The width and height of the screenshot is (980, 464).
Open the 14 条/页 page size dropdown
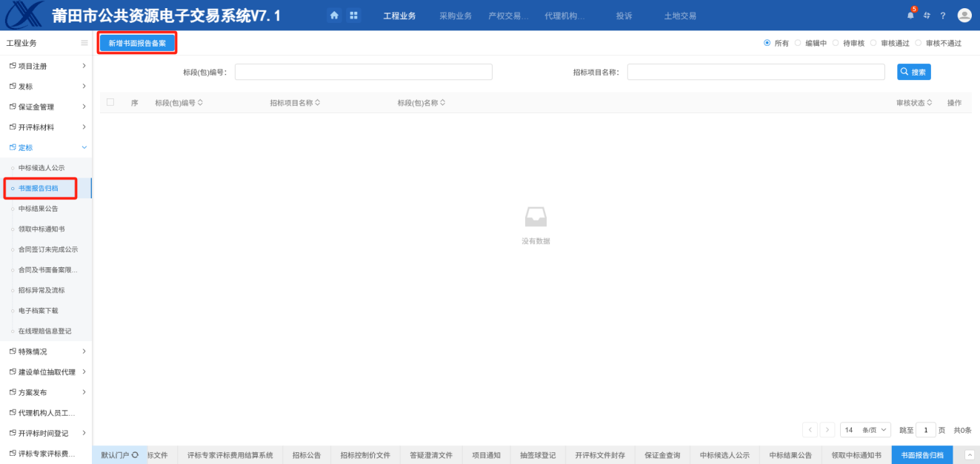[864, 430]
